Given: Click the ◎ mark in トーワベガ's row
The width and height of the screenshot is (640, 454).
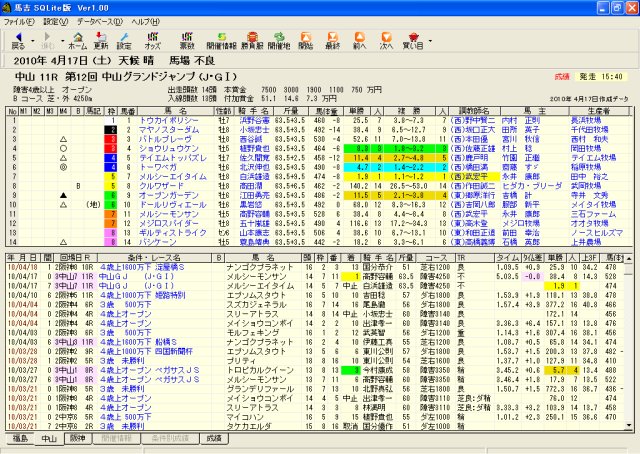Looking at the screenshot, I should click(x=63, y=167).
